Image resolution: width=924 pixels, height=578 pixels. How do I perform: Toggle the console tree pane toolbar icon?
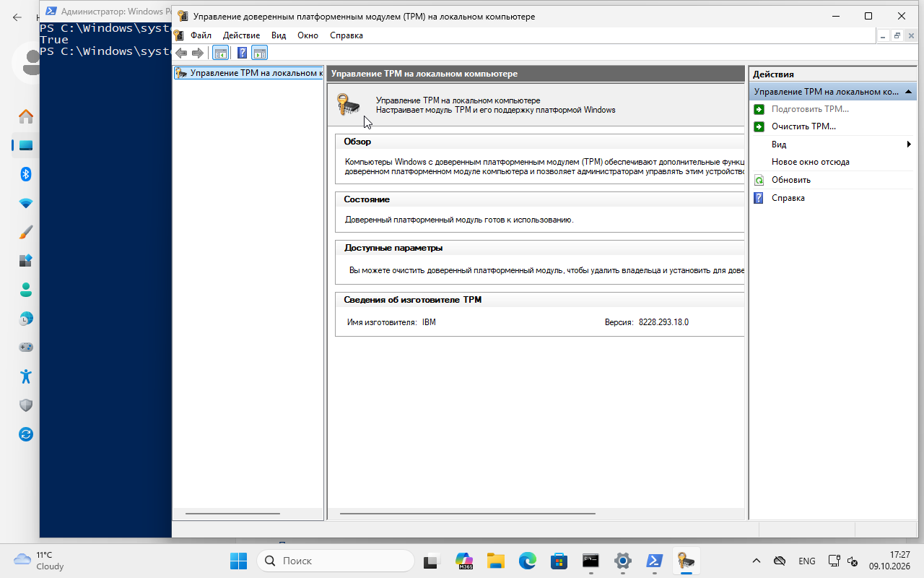pyautogui.click(x=220, y=53)
